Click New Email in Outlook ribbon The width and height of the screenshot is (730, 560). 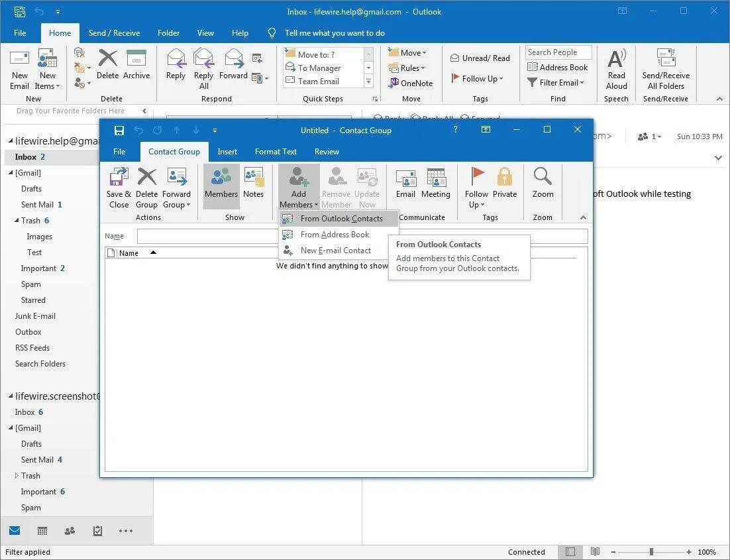coord(20,70)
